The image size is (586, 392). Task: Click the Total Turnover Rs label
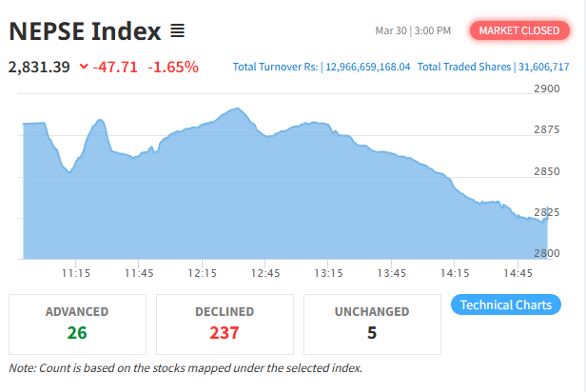point(275,67)
